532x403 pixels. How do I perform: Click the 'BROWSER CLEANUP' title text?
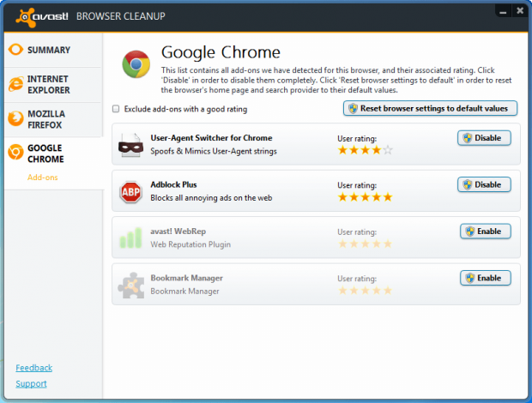pyautogui.click(x=121, y=16)
